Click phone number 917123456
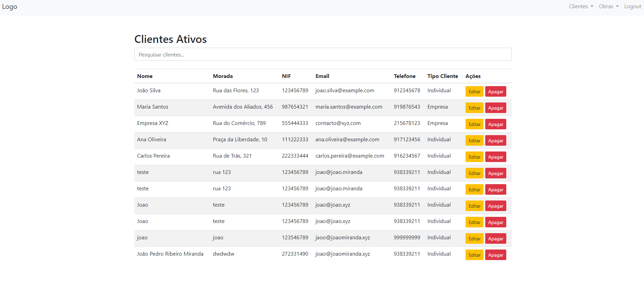 pyautogui.click(x=407, y=140)
